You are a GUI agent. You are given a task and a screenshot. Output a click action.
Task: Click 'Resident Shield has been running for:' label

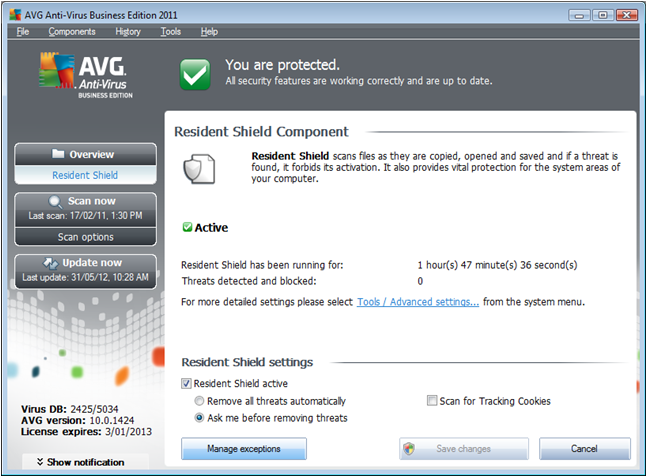tap(262, 265)
